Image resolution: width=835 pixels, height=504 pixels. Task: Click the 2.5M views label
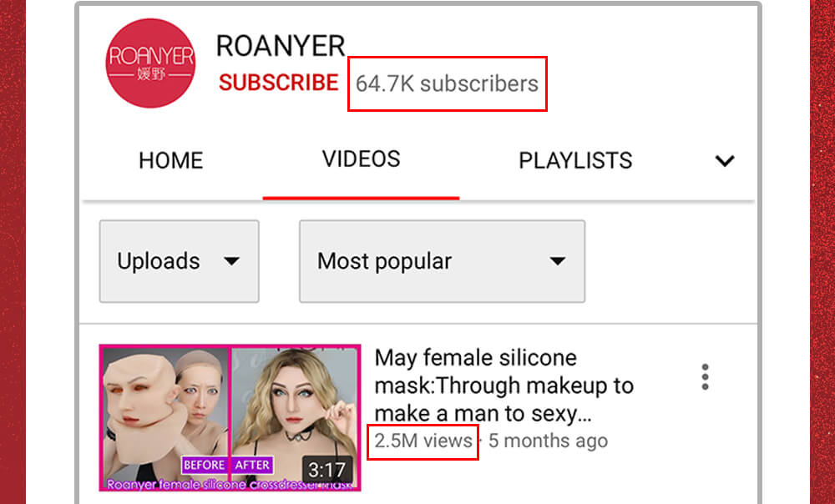tap(423, 441)
